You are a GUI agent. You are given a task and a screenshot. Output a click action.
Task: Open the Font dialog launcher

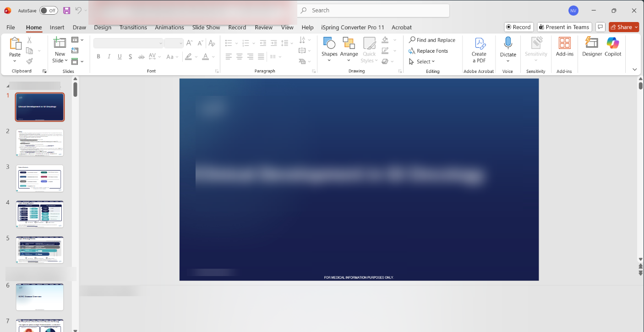[217, 72]
